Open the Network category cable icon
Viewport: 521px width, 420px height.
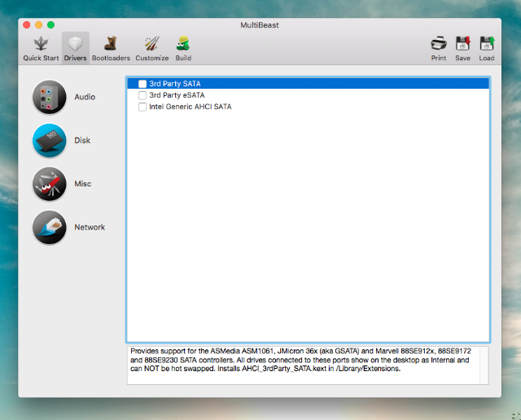click(50, 228)
